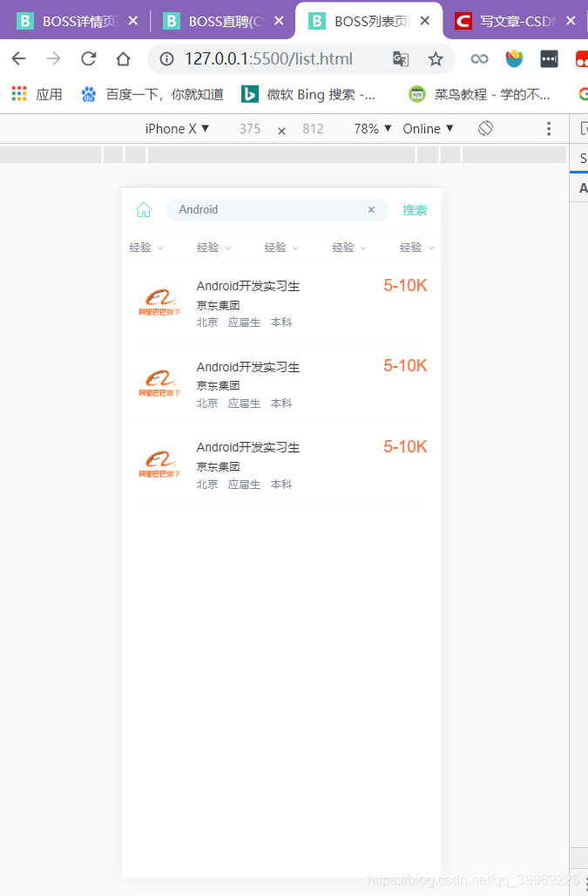Expand the third 经验 filter
The height and width of the screenshot is (896, 588).
point(281,248)
